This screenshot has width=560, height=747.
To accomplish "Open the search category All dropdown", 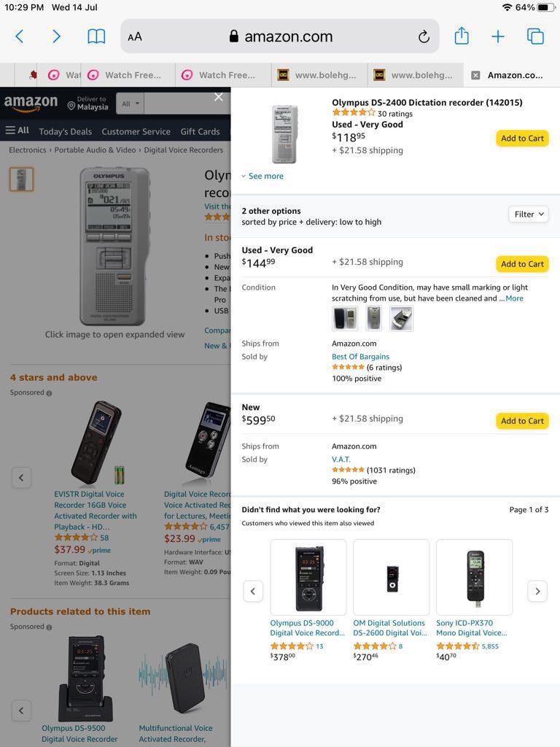I will coord(130,103).
